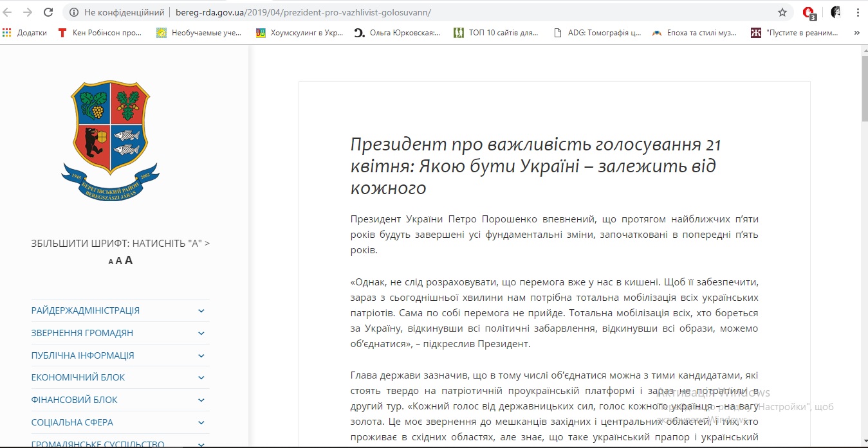
Task: Click the address bar URL
Action: coord(303,12)
